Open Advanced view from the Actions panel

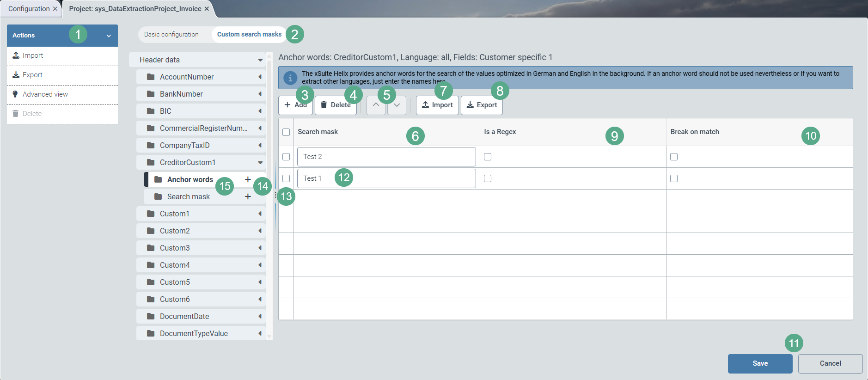tap(45, 94)
